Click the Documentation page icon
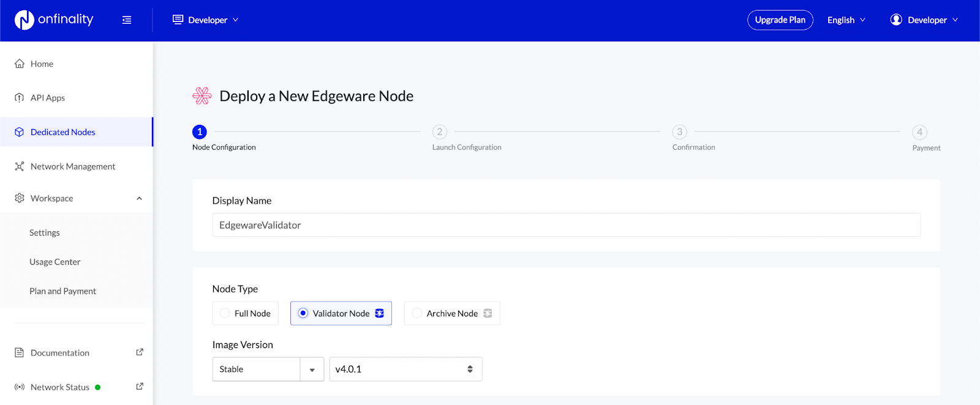This screenshot has width=980, height=405. tap(19, 353)
